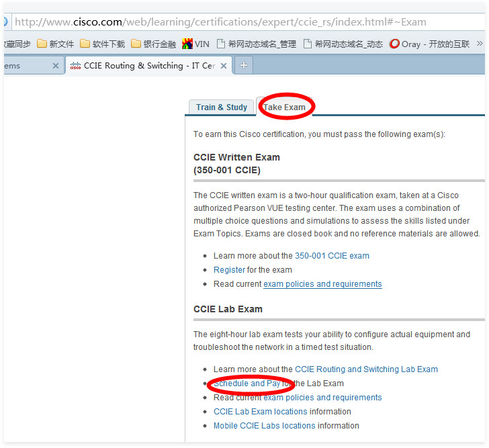This screenshot has width=489, height=448.
Task: Open the 350-001 CCIE exam link
Action: [x=332, y=256]
